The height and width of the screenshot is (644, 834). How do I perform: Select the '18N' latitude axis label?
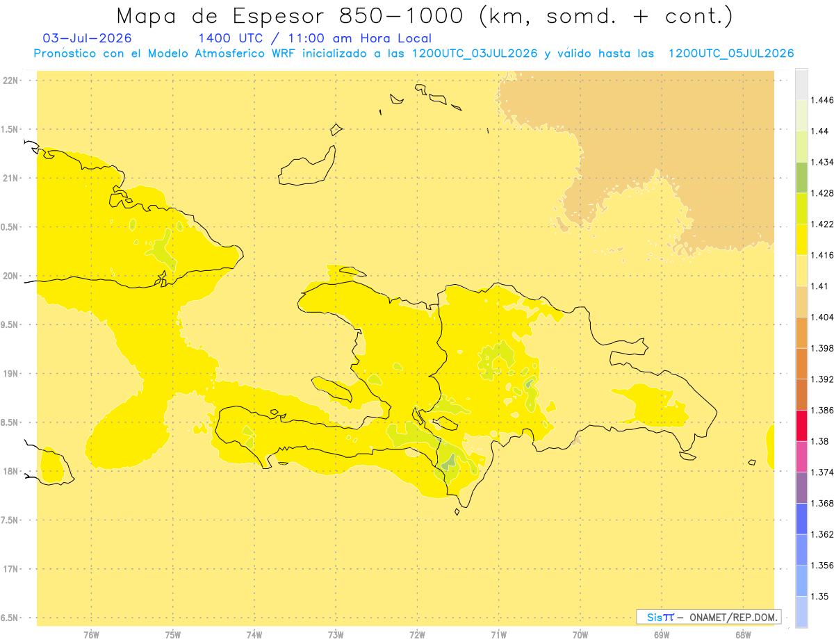point(10,471)
